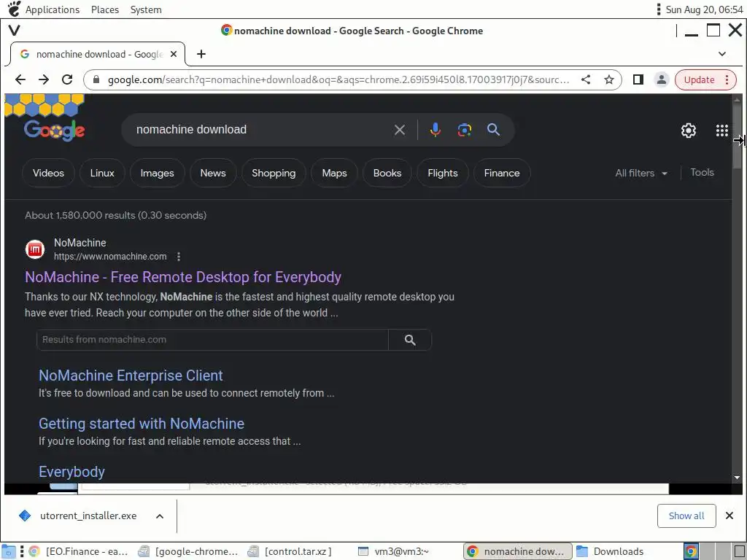Filter results by Maps

pyautogui.click(x=334, y=173)
